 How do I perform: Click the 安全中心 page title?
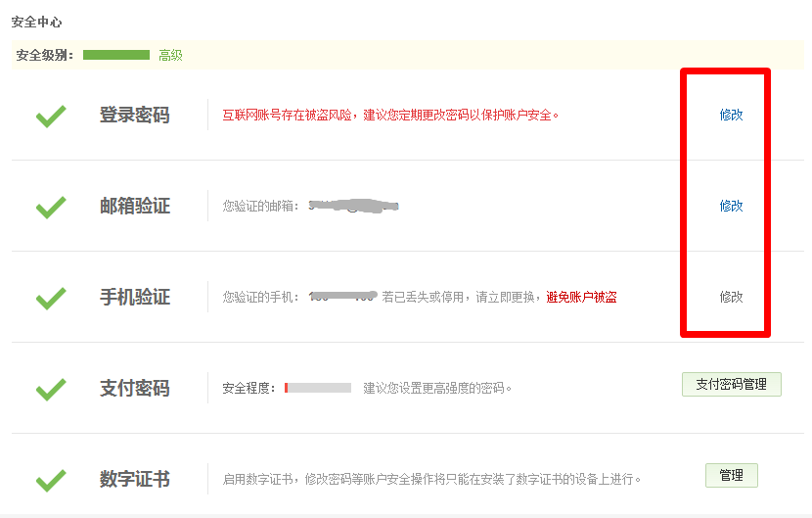pos(36,23)
